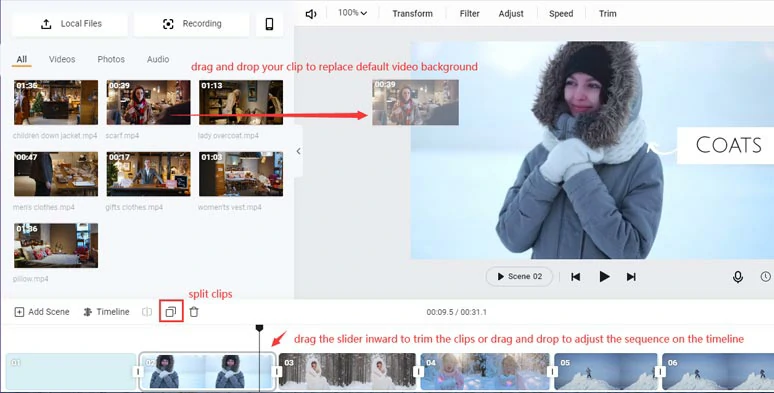
Task: Mute the clip with speaker icon
Action: click(310, 14)
